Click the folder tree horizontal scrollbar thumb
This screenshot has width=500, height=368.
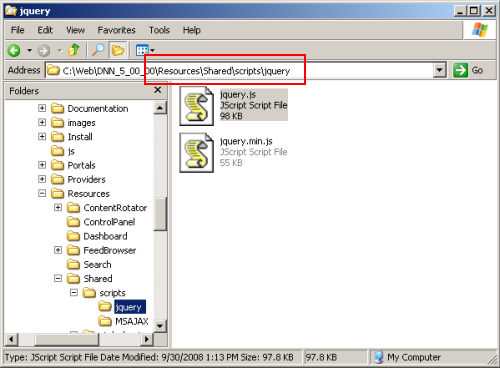[67, 340]
